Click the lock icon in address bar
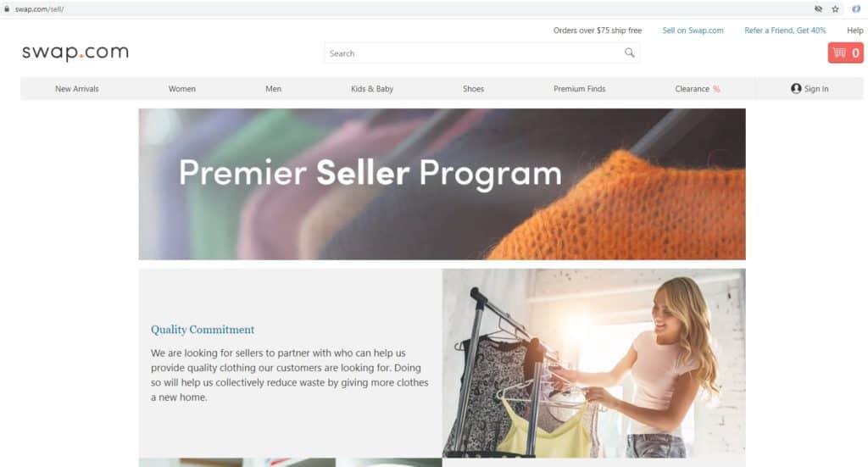 (x=7, y=8)
